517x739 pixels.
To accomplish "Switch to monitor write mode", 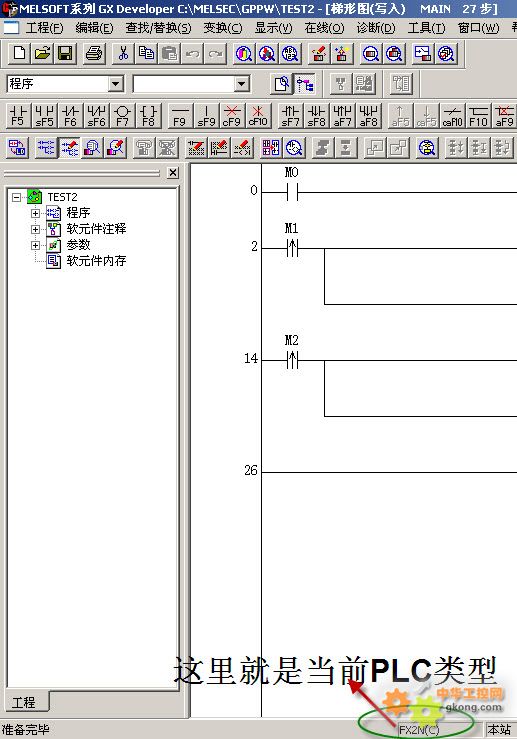I will click(x=115, y=148).
